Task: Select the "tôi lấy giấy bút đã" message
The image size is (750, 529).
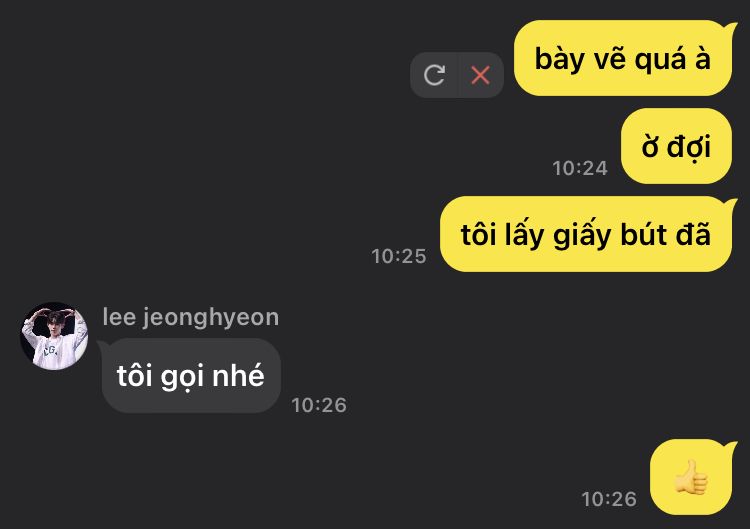Action: (586, 234)
